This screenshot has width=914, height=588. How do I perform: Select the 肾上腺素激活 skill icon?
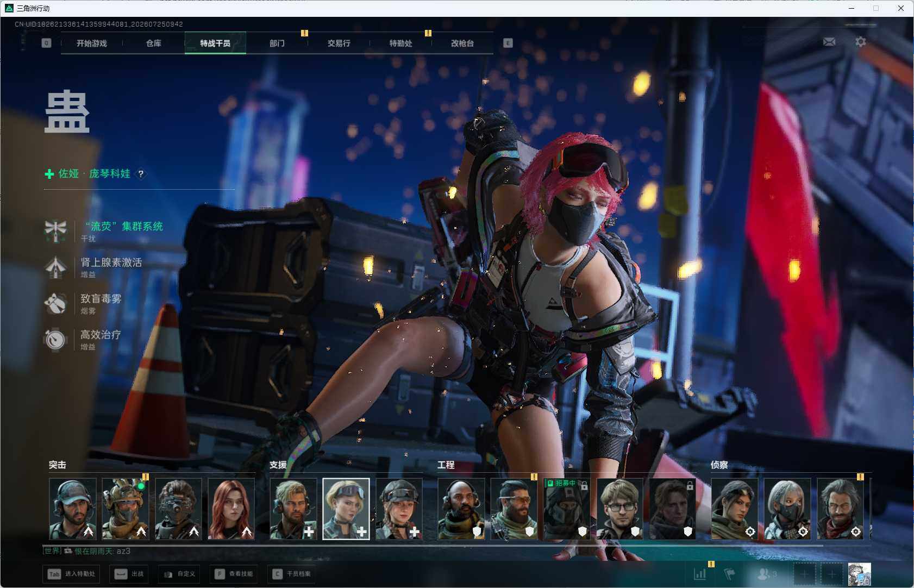click(55, 267)
